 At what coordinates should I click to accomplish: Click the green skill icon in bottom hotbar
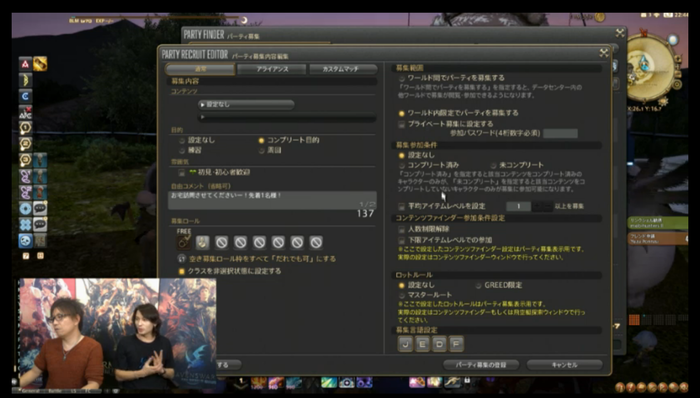[x=329, y=382]
